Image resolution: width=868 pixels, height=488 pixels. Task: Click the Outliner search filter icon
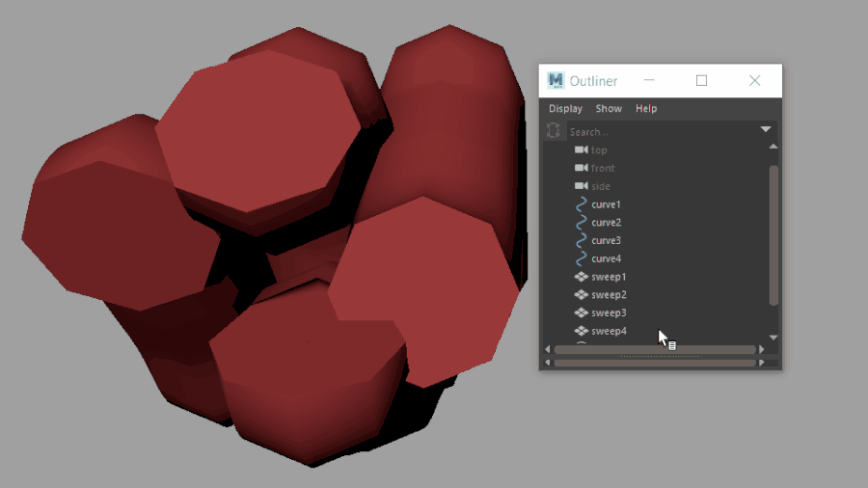[x=553, y=130]
